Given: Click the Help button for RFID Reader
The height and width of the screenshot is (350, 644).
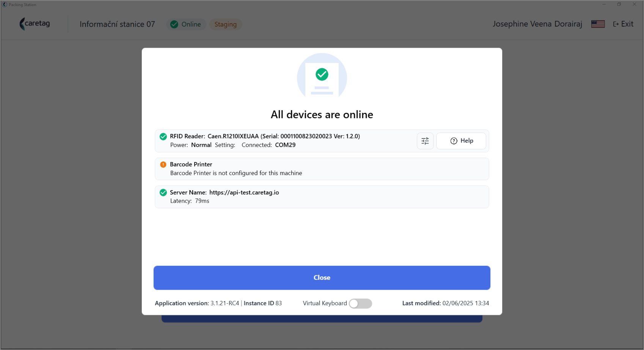Looking at the screenshot, I should point(461,141).
